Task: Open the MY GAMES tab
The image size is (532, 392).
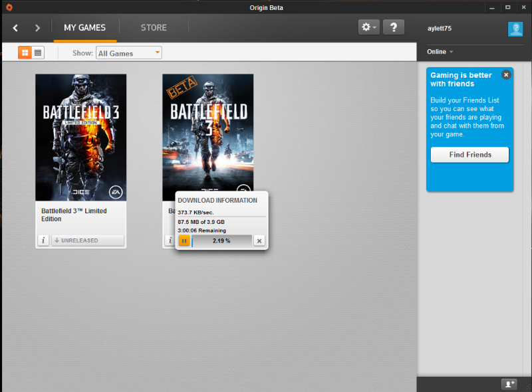Action: pos(85,28)
